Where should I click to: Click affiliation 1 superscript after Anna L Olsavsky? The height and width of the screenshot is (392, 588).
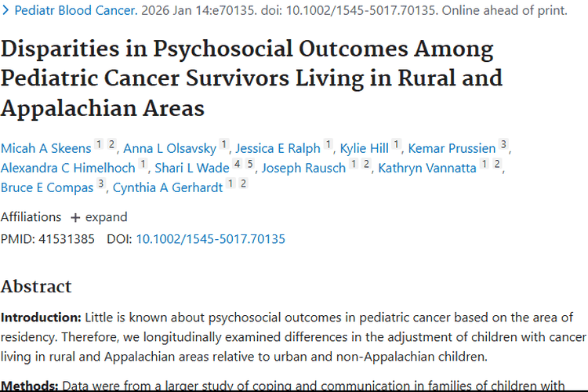point(223,145)
